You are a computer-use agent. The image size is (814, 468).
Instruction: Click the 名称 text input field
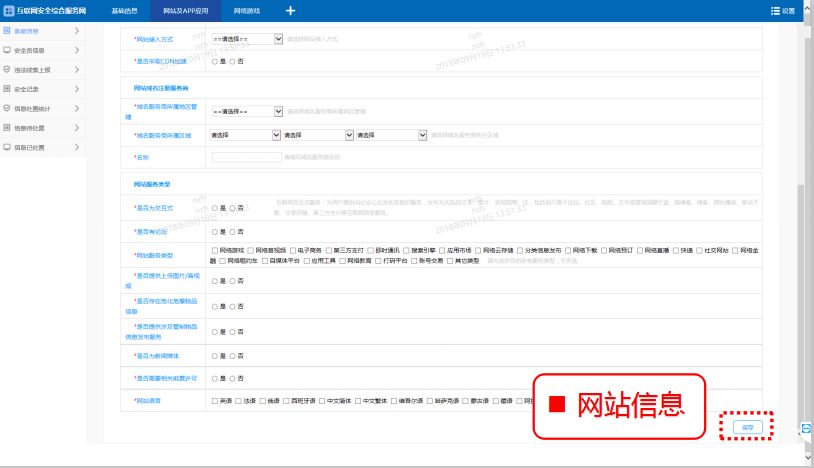(x=247, y=157)
